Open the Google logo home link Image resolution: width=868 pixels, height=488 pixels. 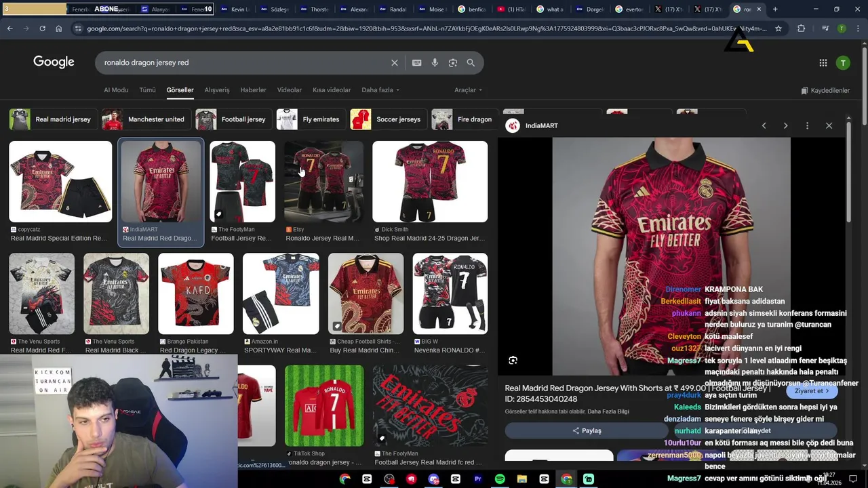54,62
